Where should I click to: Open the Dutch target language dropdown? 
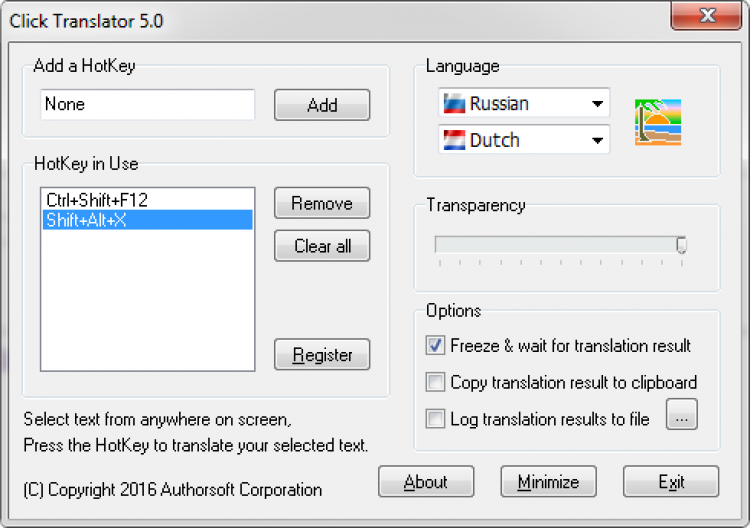[x=524, y=140]
